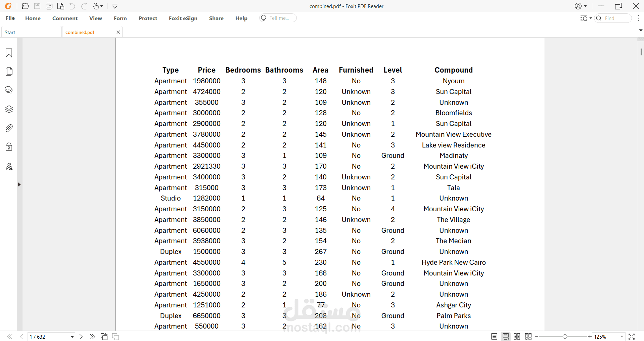
Task: Open the Hand tool dropdown arrow
Action: tap(102, 6)
